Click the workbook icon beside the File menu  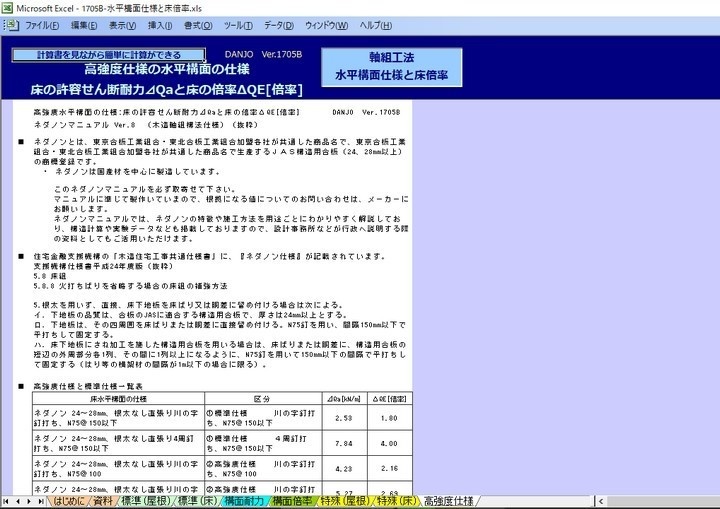point(11,25)
